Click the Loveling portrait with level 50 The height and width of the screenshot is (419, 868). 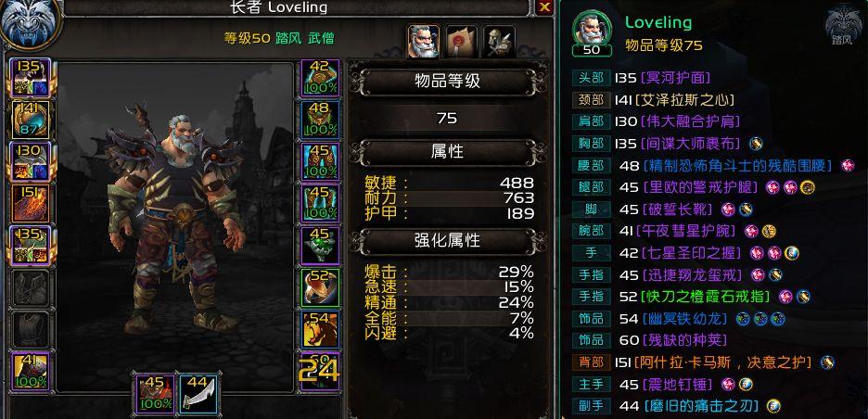tap(593, 31)
